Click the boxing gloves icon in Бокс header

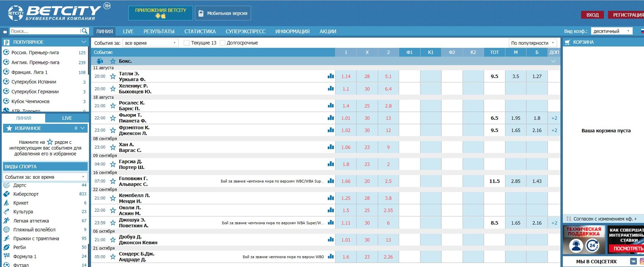[100, 61]
